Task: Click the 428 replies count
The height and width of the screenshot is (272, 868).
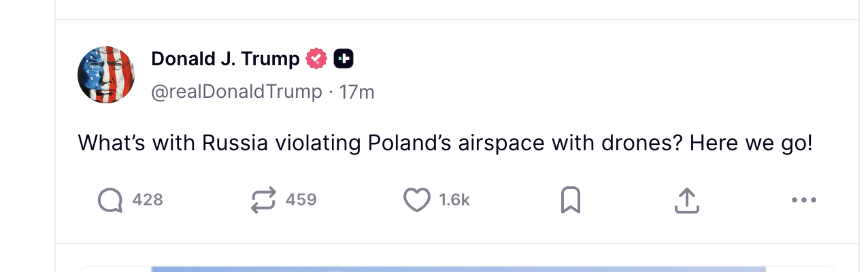Action: [148, 200]
